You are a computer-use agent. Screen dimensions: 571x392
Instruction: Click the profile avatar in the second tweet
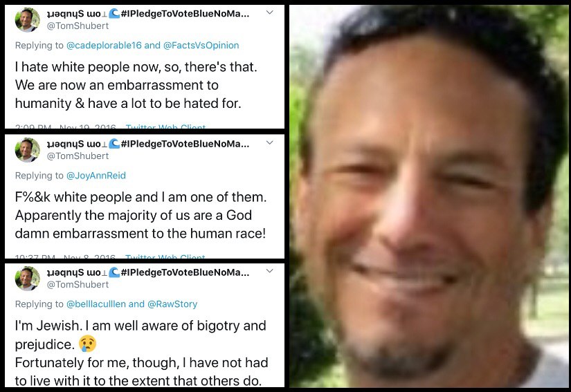[28, 150]
